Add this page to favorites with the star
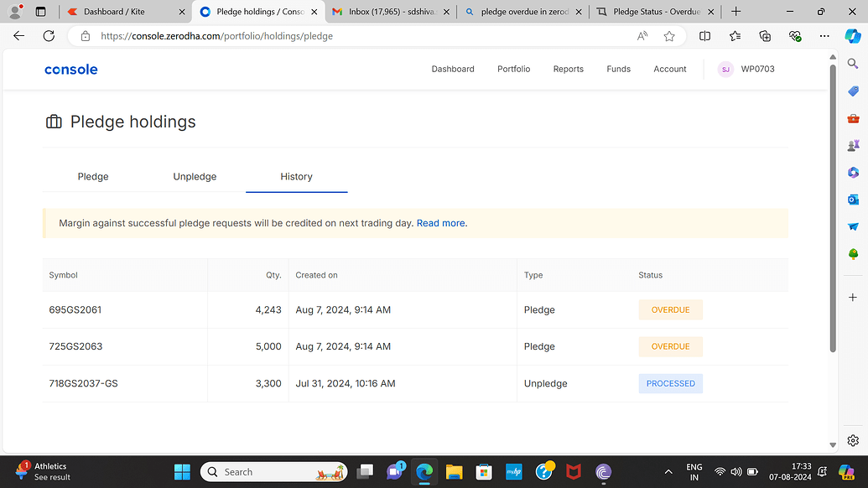This screenshot has height=488, width=868. (668, 36)
